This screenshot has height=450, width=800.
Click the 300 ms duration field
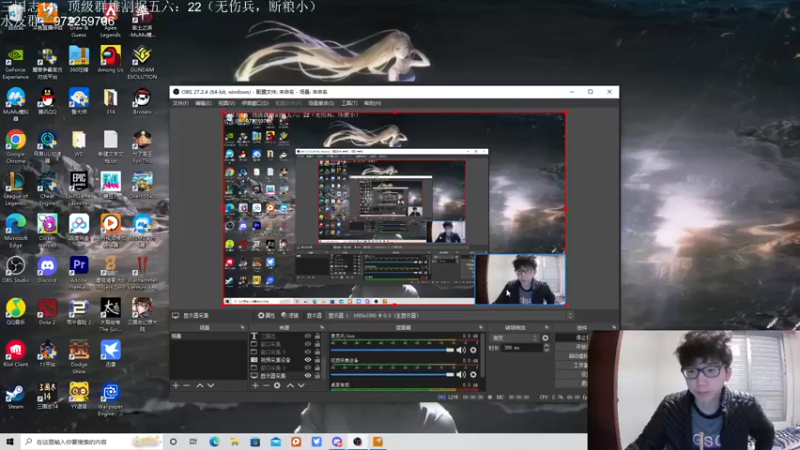(521, 348)
